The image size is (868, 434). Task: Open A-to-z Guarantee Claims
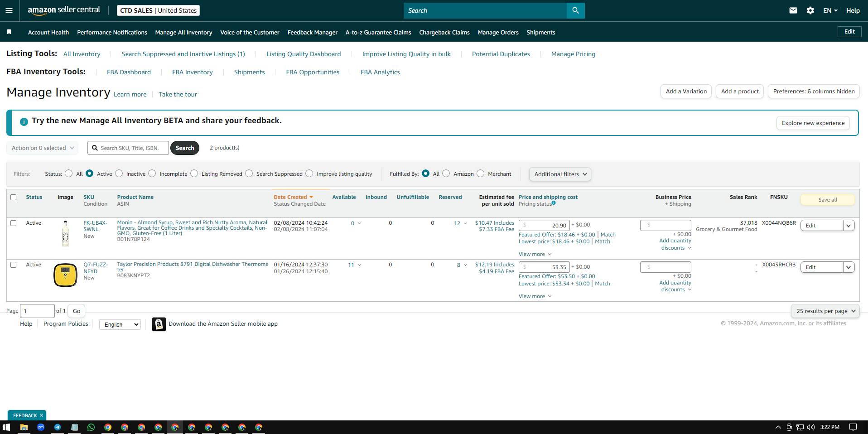coord(378,32)
